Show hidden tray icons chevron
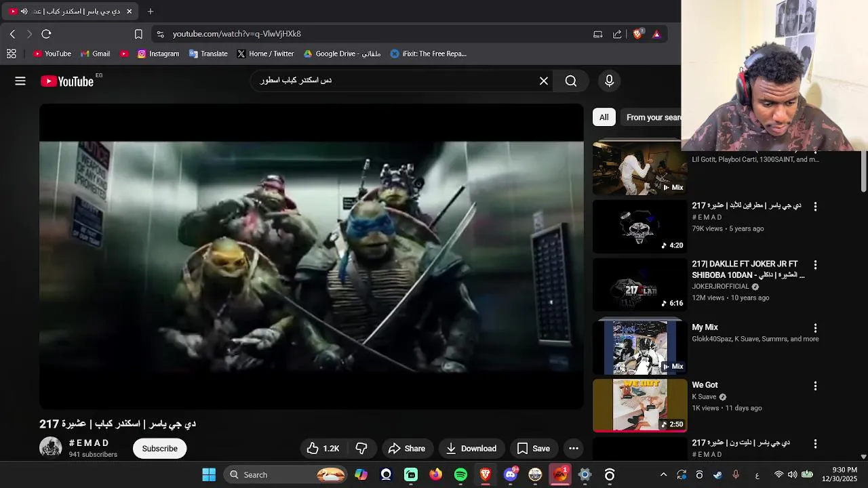 tap(663, 475)
